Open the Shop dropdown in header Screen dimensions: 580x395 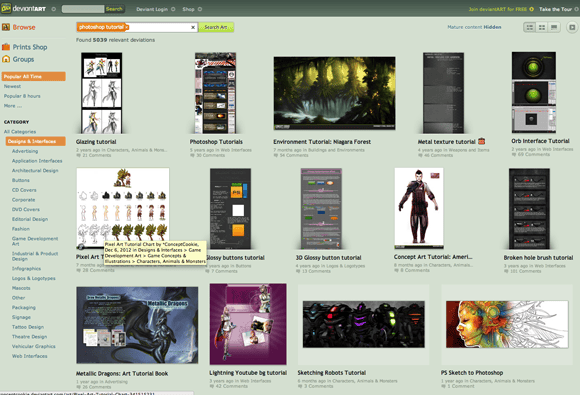pos(200,9)
